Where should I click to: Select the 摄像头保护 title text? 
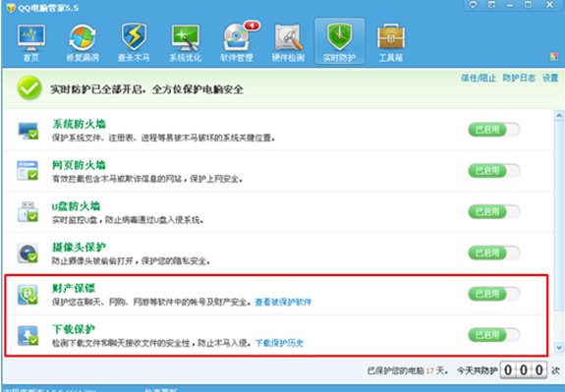79,248
